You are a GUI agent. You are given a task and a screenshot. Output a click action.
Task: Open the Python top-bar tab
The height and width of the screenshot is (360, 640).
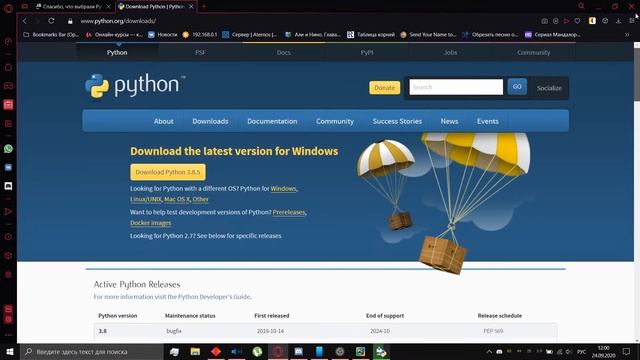pos(117,52)
